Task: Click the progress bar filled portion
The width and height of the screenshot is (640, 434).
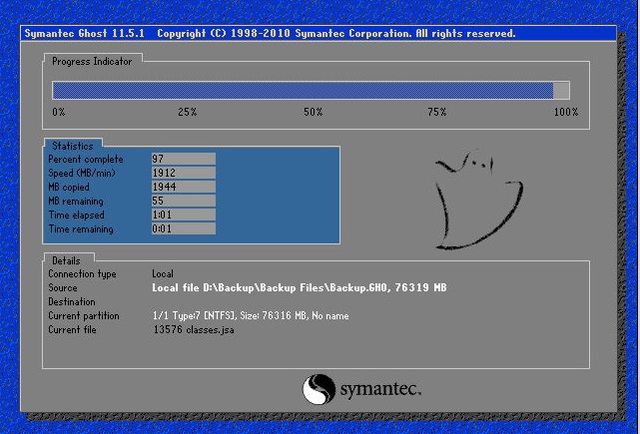Action: pos(302,90)
